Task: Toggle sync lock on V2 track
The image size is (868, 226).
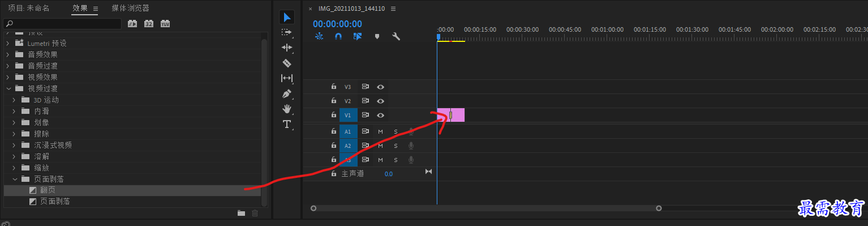Action: 366,101
